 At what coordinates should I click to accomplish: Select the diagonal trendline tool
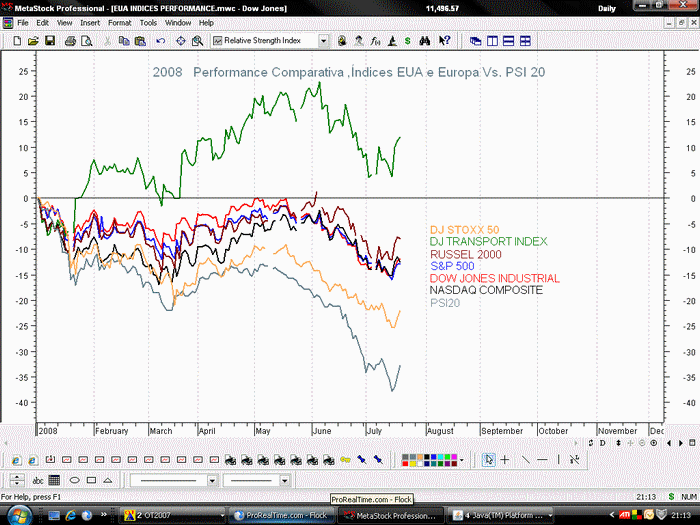(525, 459)
